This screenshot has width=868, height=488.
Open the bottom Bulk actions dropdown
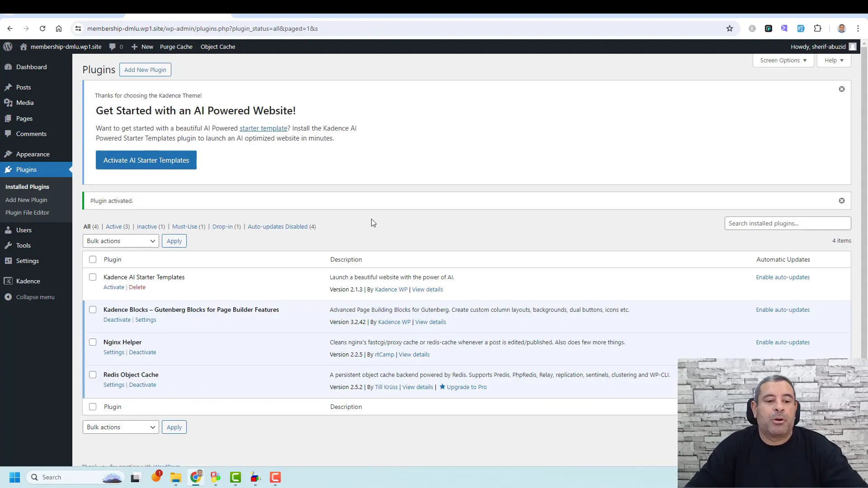(121, 427)
